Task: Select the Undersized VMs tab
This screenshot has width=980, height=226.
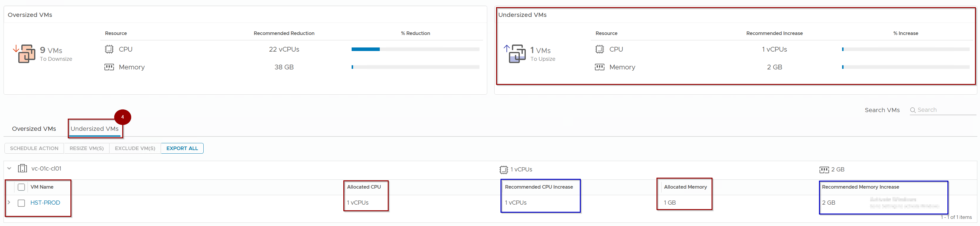Action: click(x=94, y=129)
